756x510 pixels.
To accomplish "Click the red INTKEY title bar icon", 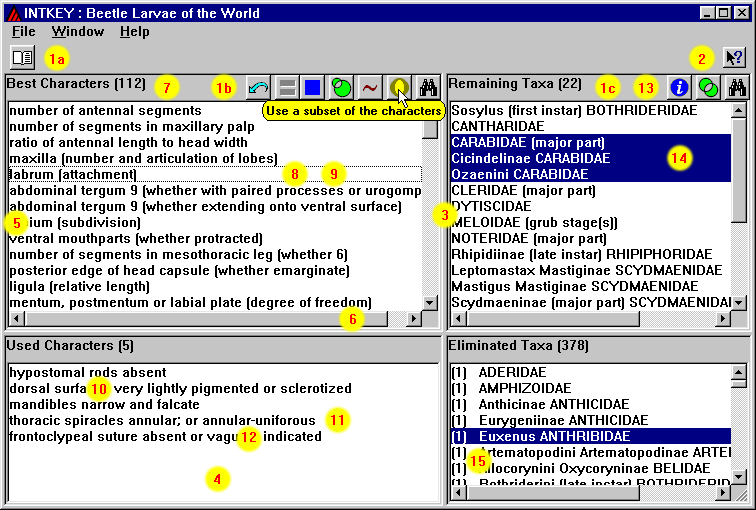I will [x=14, y=13].
